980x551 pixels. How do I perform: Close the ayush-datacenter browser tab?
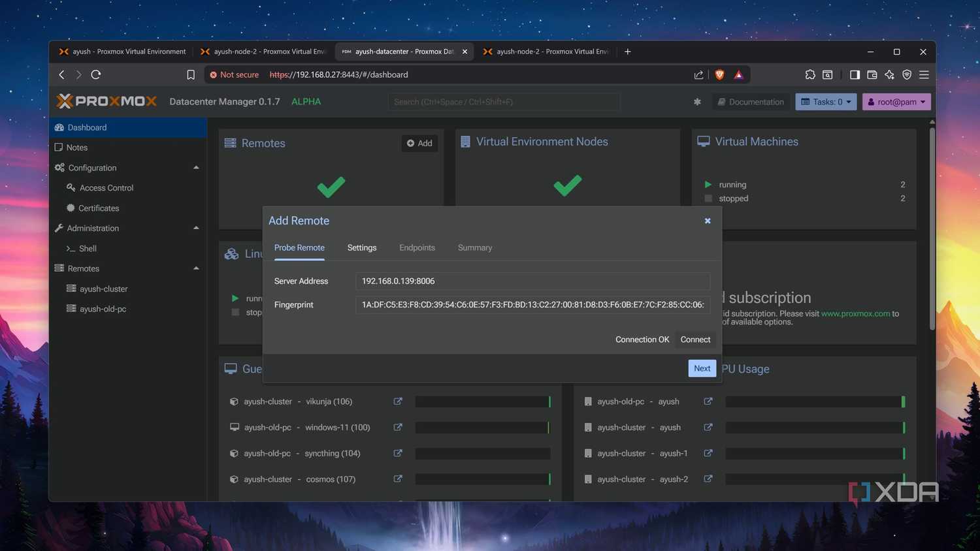[465, 52]
